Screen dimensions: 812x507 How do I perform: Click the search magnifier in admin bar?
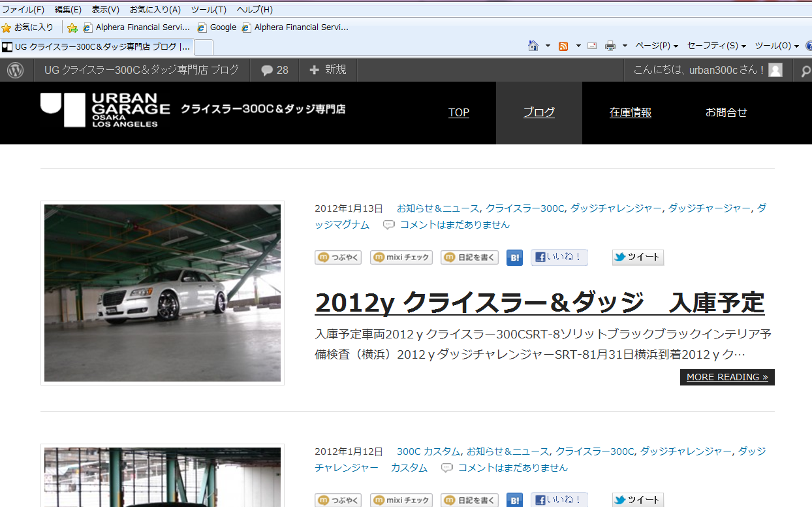pyautogui.click(x=805, y=71)
